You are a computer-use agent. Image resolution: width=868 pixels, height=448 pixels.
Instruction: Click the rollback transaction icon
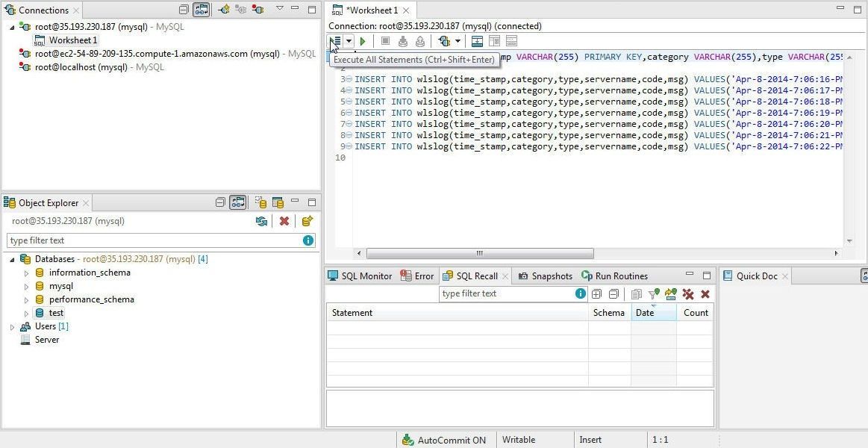[420, 41]
